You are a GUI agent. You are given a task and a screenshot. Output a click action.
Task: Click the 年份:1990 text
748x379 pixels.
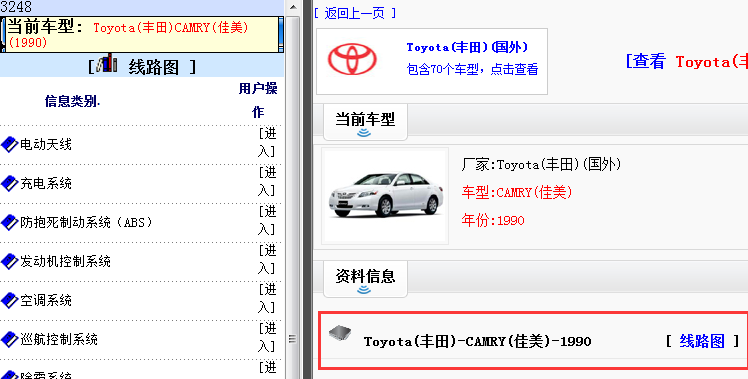click(493, 220)
